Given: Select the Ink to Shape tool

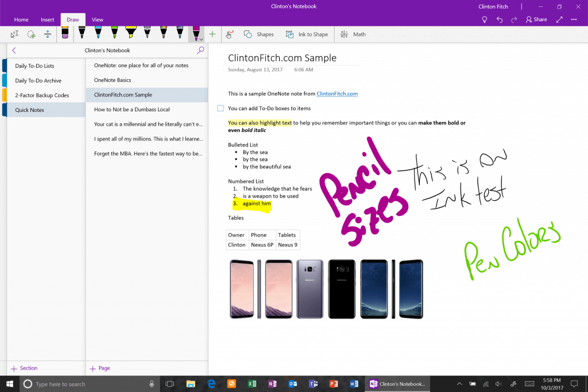Looking at the screenshot, I should (307, 34).
